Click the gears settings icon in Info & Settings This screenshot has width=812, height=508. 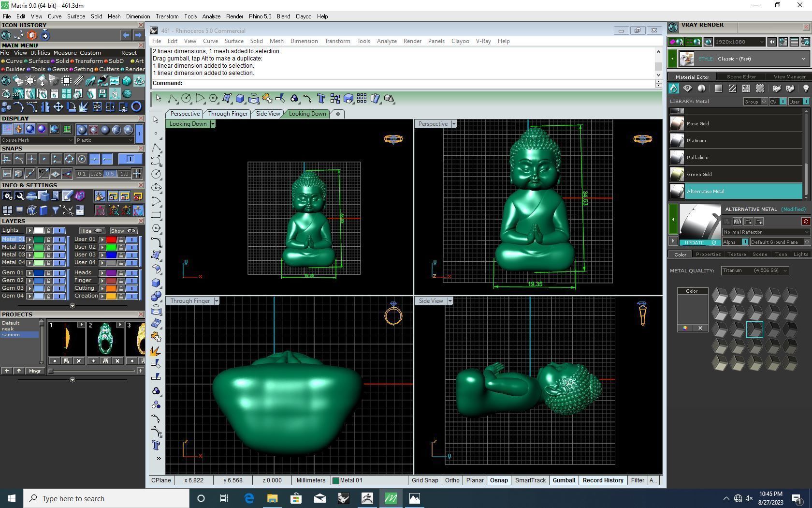(x=7, y=196)
